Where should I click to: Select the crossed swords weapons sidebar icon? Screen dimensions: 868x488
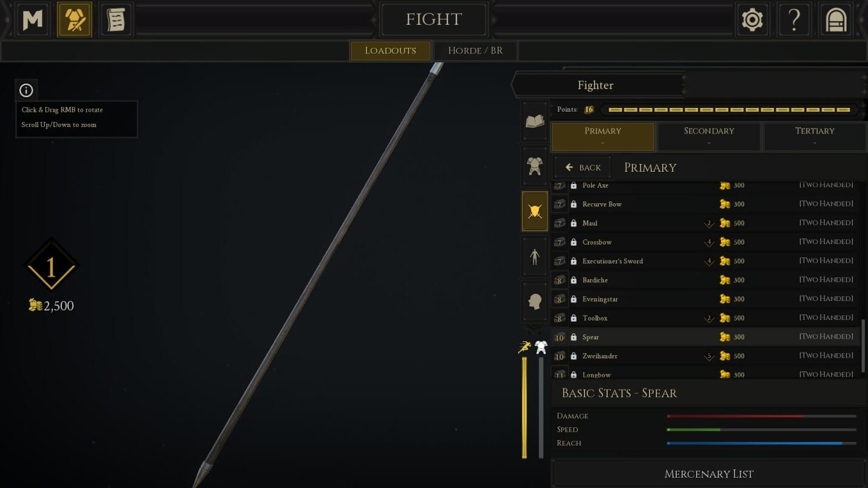pos(535,211)
